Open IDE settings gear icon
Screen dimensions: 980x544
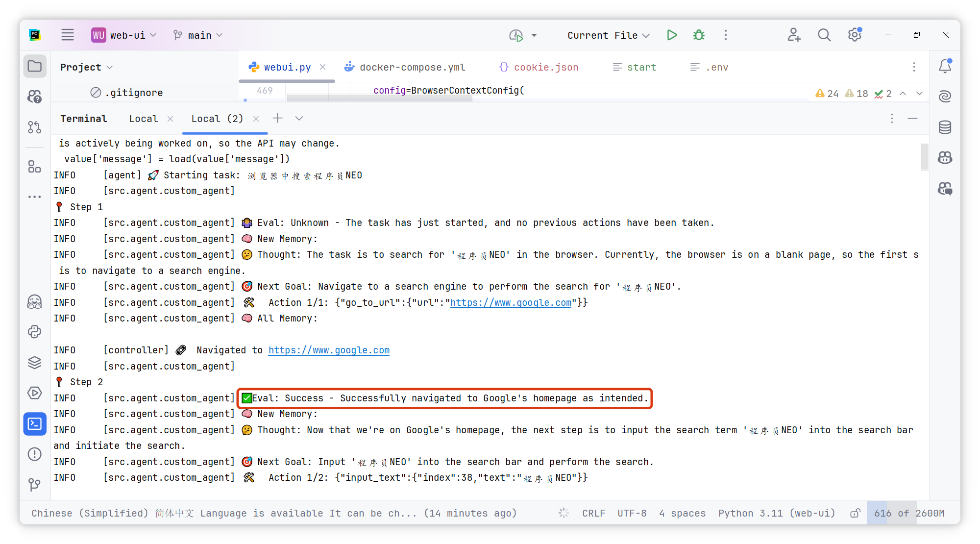pos(855,35)
